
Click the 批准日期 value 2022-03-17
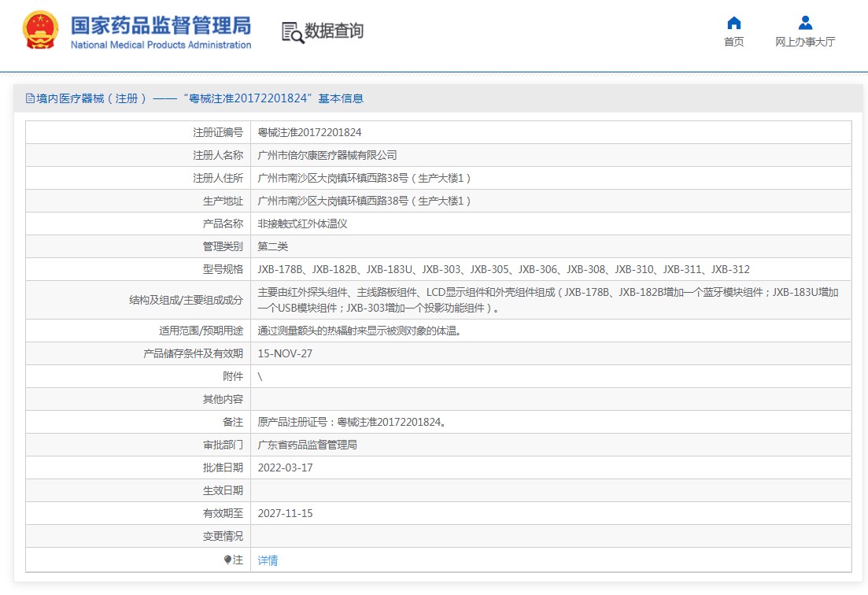click(285, 468)
